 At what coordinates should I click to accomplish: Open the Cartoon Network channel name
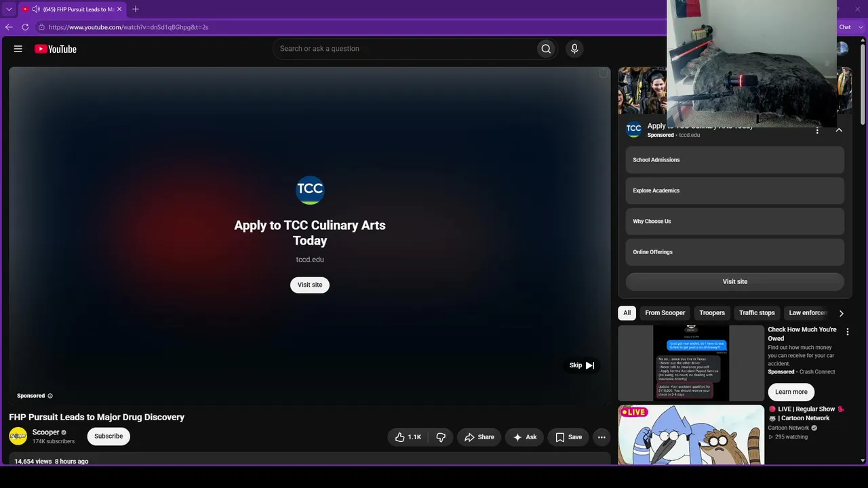point(789,428)
